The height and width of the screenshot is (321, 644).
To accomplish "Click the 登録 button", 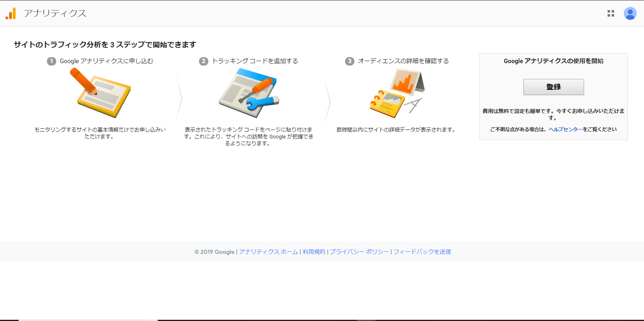I will click(x=553, y=87).
